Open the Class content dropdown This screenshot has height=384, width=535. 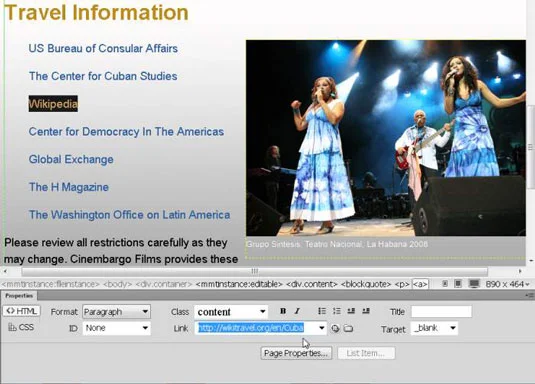coord(231,312)
